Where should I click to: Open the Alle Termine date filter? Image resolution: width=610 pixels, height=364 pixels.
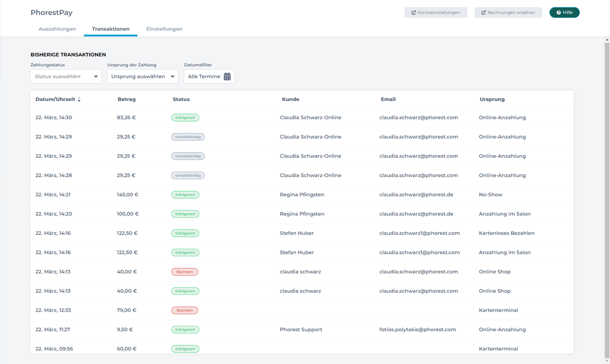[x=209, y=77]
